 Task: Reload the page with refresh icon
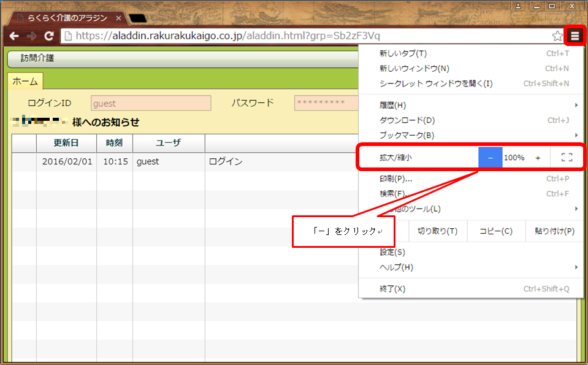[49, 36]
